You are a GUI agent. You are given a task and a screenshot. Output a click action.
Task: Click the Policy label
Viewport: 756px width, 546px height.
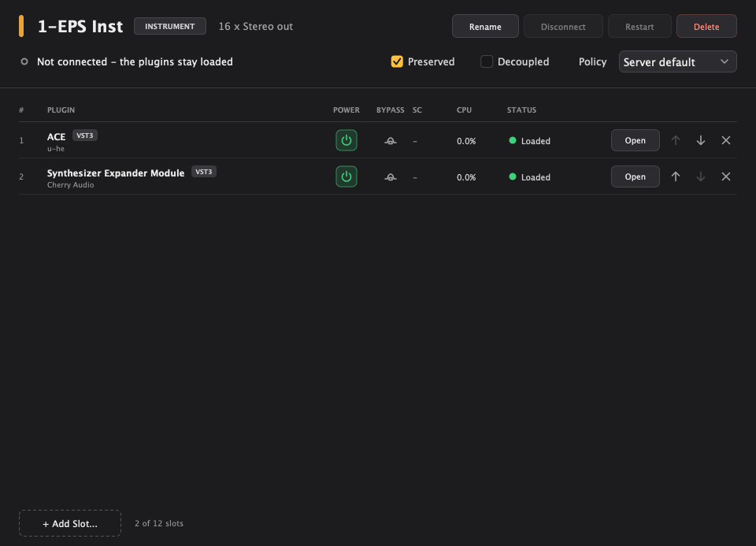point(592,61)
